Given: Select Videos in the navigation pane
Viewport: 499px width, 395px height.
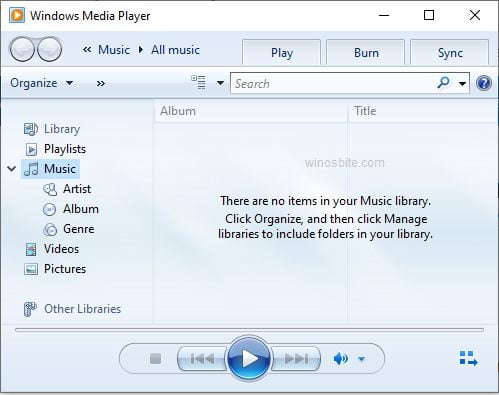Looking at the screenshot, I should point(62,249).
